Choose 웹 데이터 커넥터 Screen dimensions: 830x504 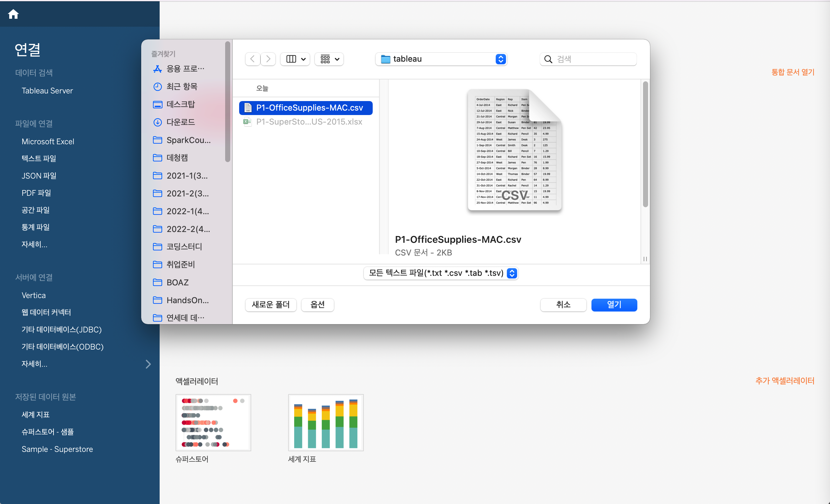click(46, 312)
